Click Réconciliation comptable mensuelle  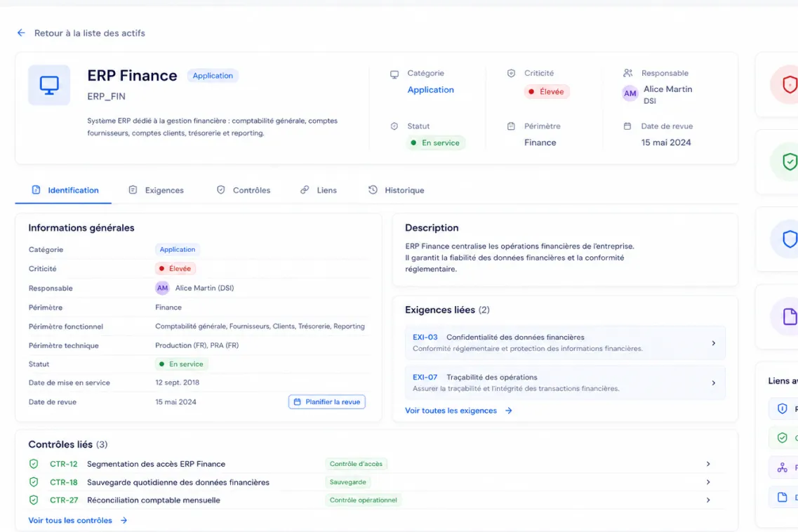(154, 500)
